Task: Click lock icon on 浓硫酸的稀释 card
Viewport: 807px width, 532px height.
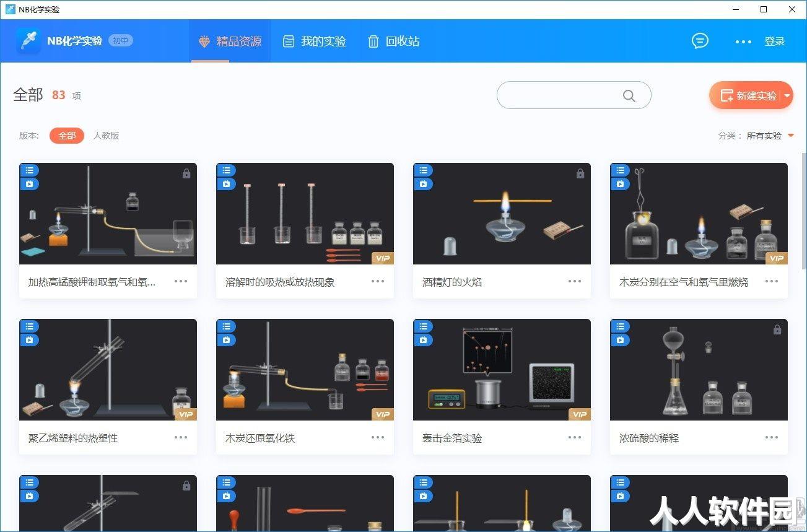Action: 777,329
